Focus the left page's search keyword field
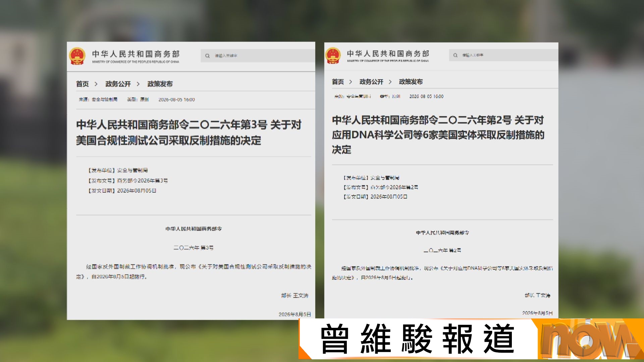 click(258, 56)
